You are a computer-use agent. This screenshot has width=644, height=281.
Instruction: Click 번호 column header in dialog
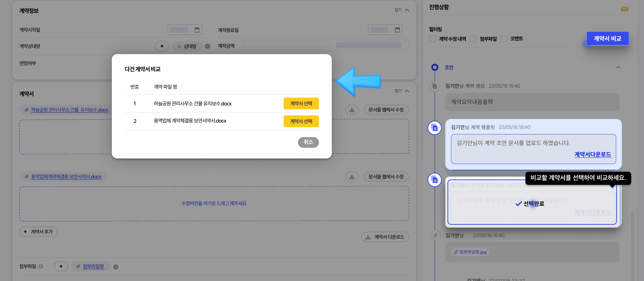(x=135, y=87)
